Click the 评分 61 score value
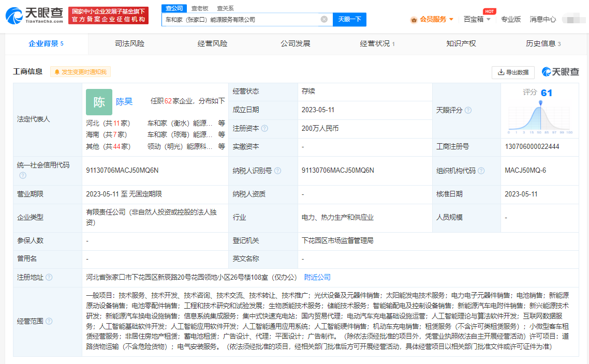Screen dimensions: 589x364 click(547, 93)
